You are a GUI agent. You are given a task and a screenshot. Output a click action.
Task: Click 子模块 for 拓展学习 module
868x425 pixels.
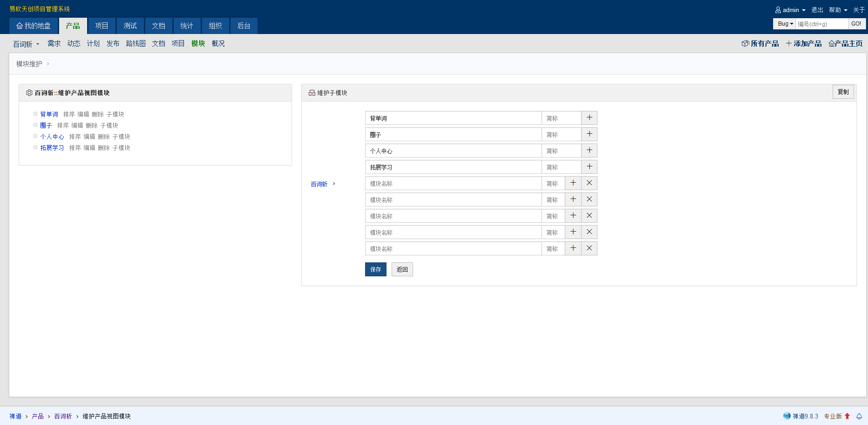(122, 148)
